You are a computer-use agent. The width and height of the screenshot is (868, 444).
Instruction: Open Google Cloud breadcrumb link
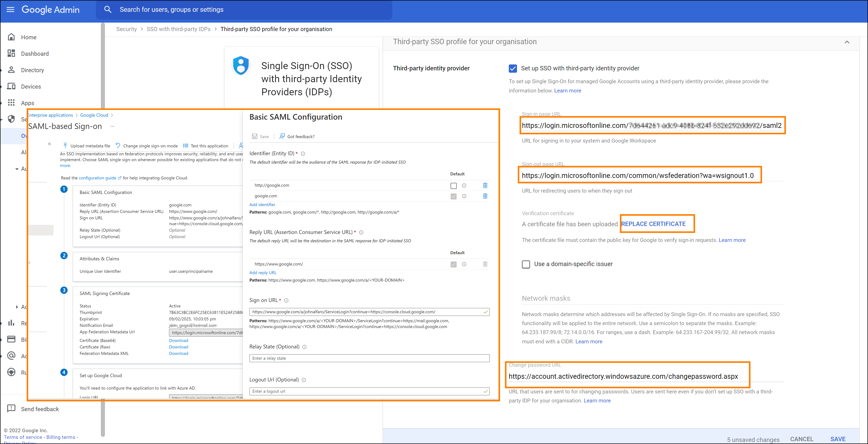pos(94,115)
